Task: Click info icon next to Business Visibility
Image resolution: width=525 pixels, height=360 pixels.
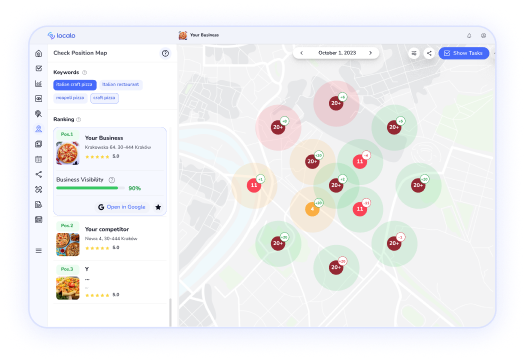Action: [x=112, y=180]
